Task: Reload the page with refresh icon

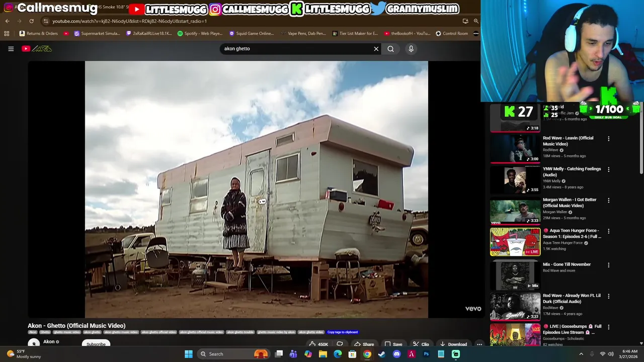Action: 31,21
